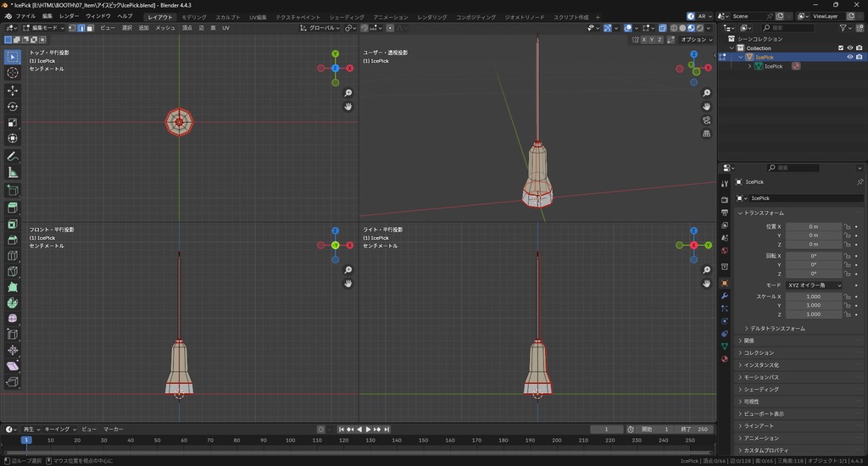The image size is (868, 466).
Task: Hide IcePick object with eye icon
Action: pos(850,57)
